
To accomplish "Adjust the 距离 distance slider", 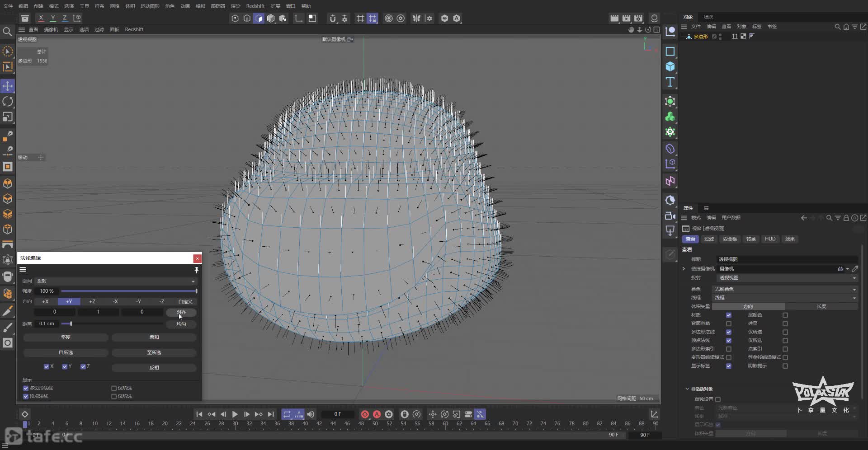I will pos(112,324).
